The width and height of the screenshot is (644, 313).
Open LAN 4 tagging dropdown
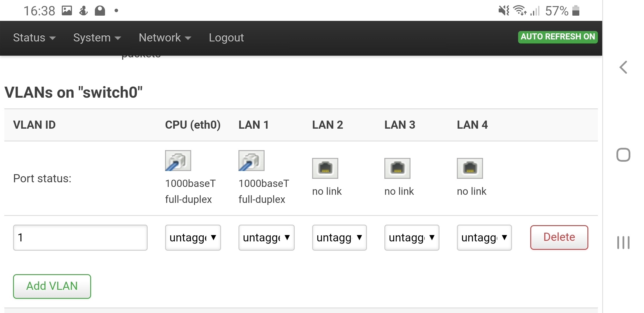click(x=484, y=238)
